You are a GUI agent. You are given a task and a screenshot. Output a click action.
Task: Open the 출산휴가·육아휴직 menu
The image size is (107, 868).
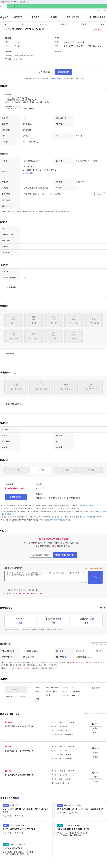coord(97,17)
